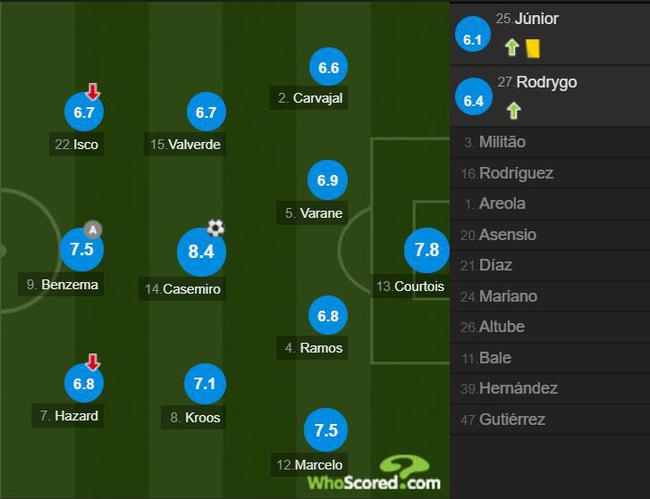Click Benzema's assist badge icon
Image resolution: width=650 pixels, height=499 pixels.
pos(94,229)
